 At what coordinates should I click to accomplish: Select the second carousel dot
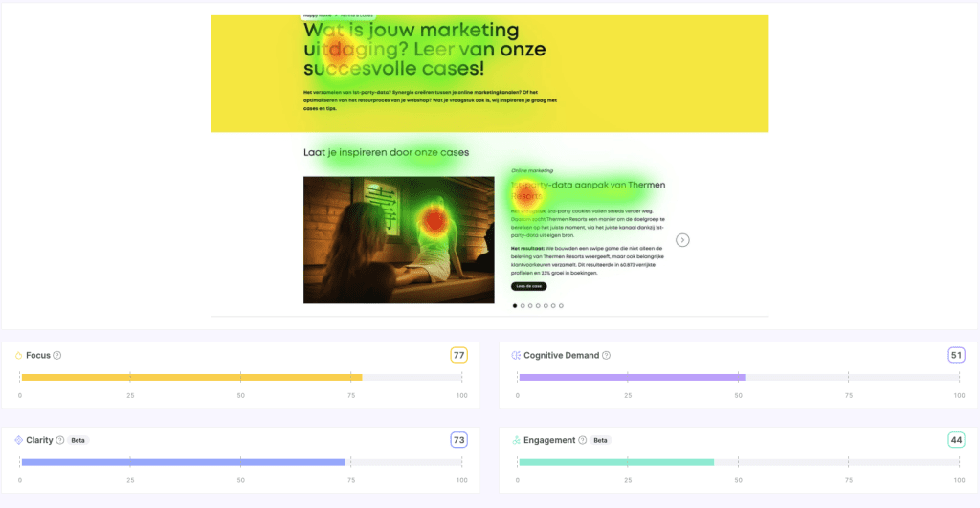pyautogui.click(x=523, y=305)
